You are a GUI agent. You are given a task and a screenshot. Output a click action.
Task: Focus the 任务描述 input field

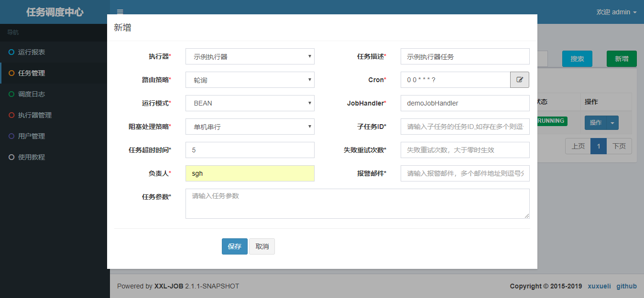click(465, 56)
